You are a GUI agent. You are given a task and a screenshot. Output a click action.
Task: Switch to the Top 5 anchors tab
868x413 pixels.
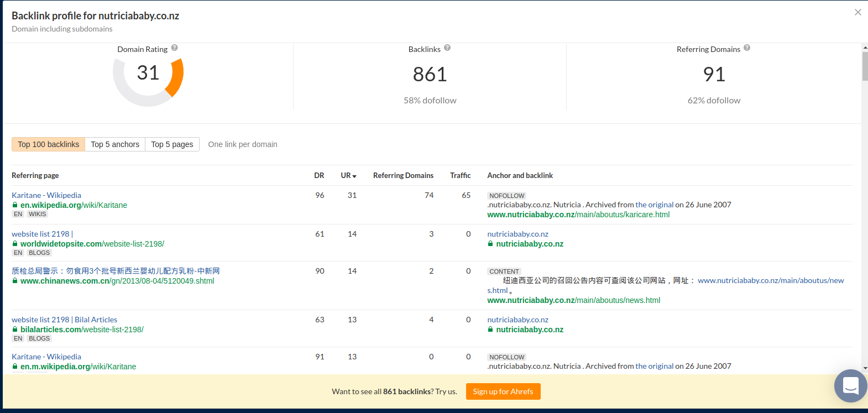115,144
